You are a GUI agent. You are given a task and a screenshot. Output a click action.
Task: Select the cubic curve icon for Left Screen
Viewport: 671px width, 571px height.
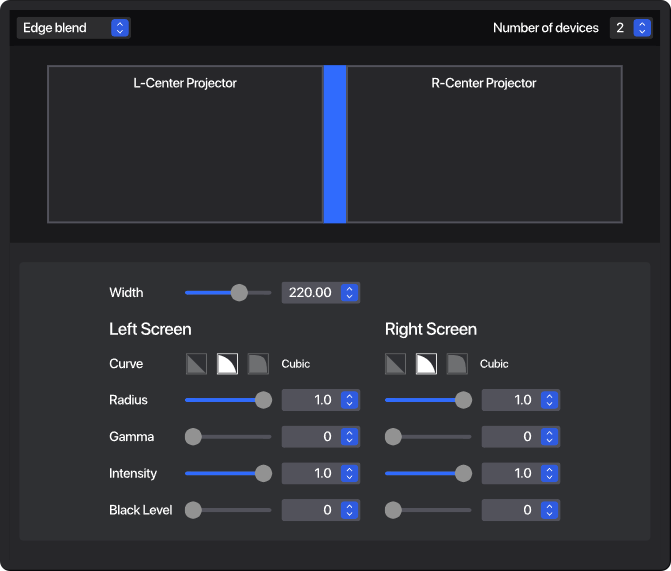[227, 364]
